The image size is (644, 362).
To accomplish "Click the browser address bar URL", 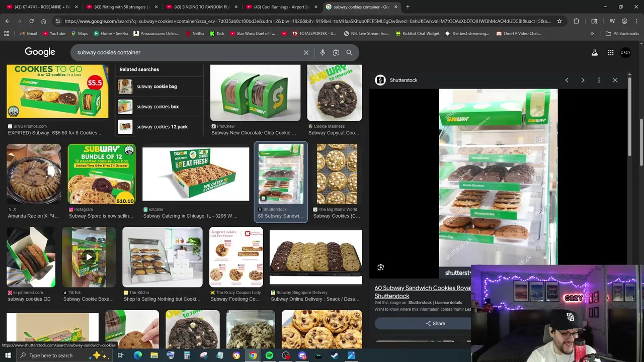I will (307, 21).
